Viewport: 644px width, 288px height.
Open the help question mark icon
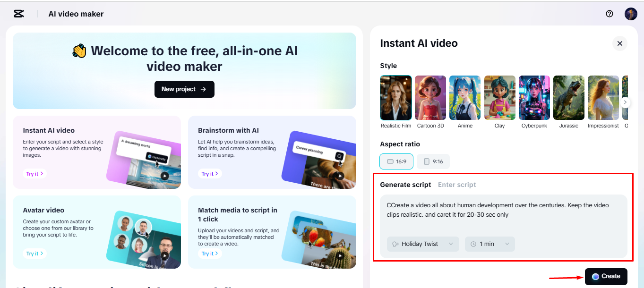point(610,14)
